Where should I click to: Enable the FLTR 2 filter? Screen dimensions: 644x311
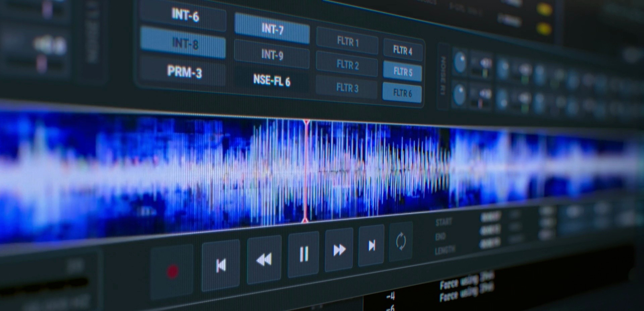[x=347, y=64]
